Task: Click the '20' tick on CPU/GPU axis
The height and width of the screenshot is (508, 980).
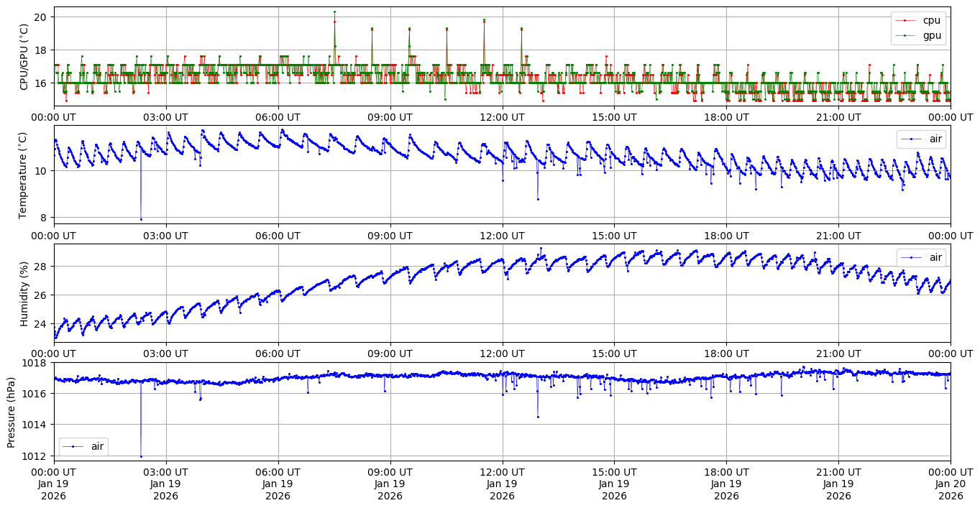Action: 41,17
